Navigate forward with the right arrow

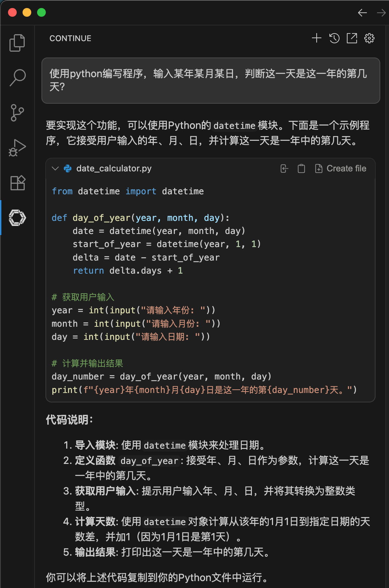(x=381, y=13)
